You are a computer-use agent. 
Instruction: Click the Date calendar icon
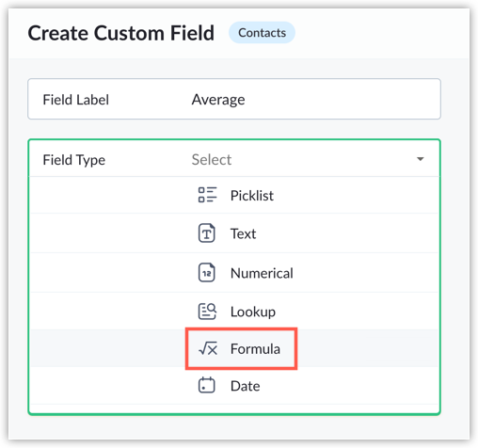point(207,385)
